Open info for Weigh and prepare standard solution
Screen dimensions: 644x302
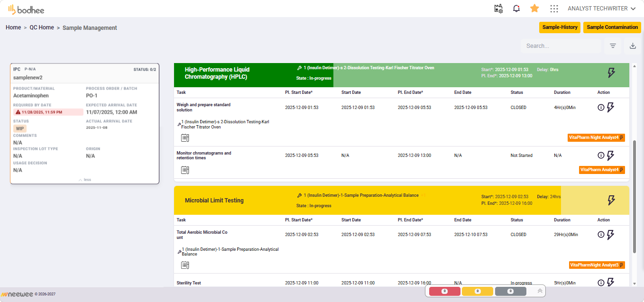(601, 108)
